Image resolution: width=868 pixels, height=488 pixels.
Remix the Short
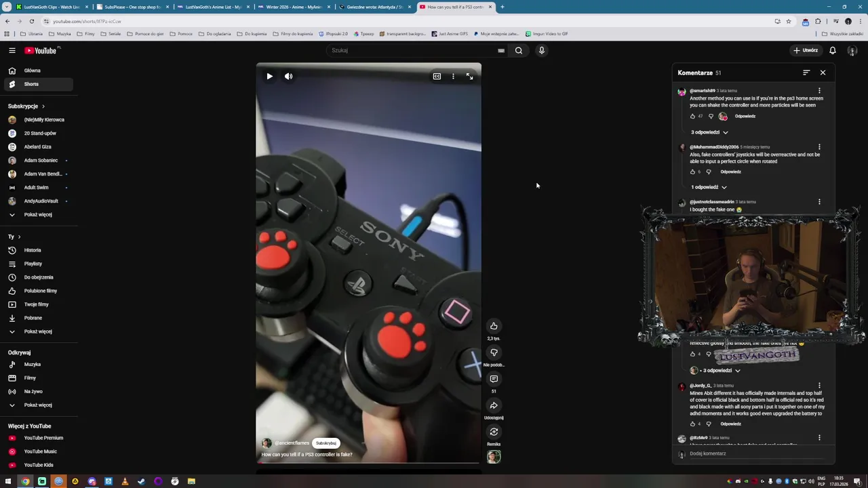click(494, 432)
